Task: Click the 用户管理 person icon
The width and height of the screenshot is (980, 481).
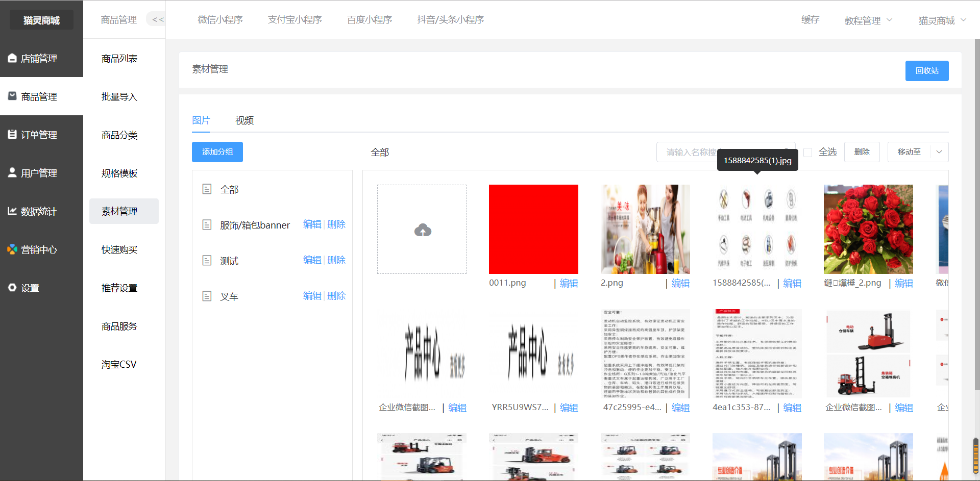Action: (x=12, y=172)
